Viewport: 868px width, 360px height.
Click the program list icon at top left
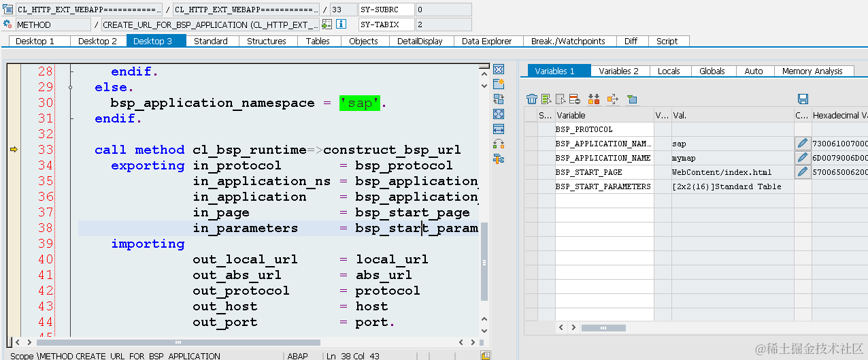click(8, 10)
